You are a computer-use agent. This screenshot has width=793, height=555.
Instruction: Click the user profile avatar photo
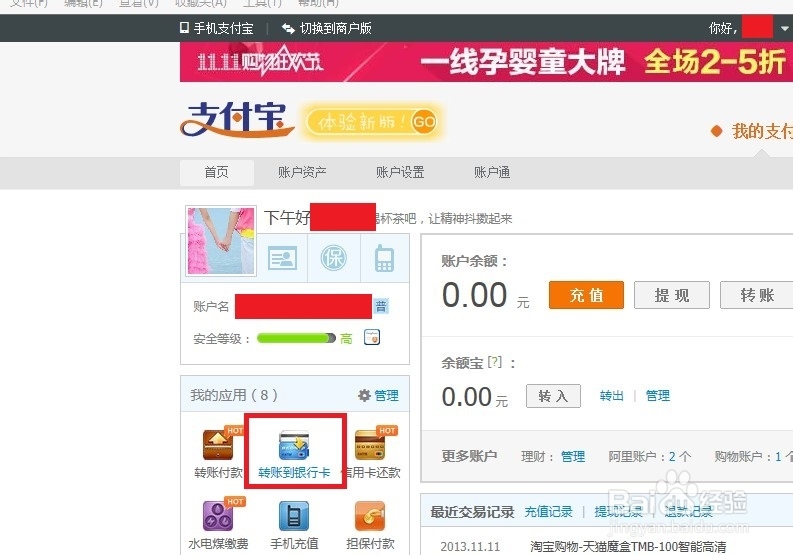(x=221, y=241)
